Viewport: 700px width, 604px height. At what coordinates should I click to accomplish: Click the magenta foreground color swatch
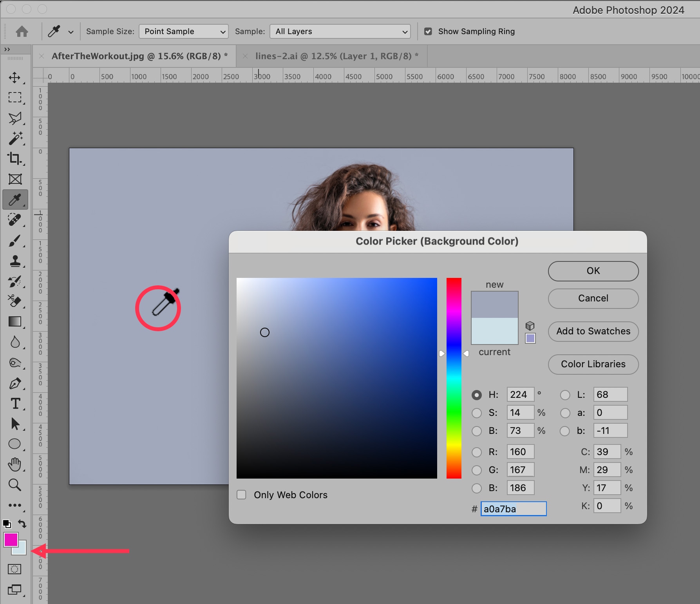point(10,539)
